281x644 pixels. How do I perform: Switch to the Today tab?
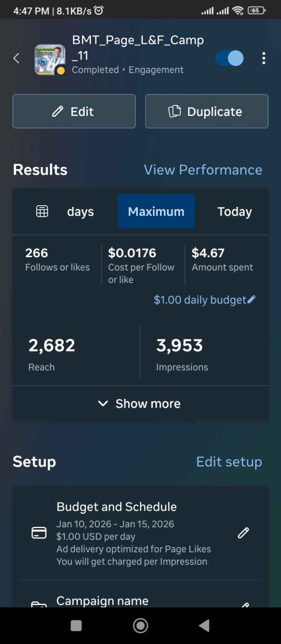click(234, 212)
